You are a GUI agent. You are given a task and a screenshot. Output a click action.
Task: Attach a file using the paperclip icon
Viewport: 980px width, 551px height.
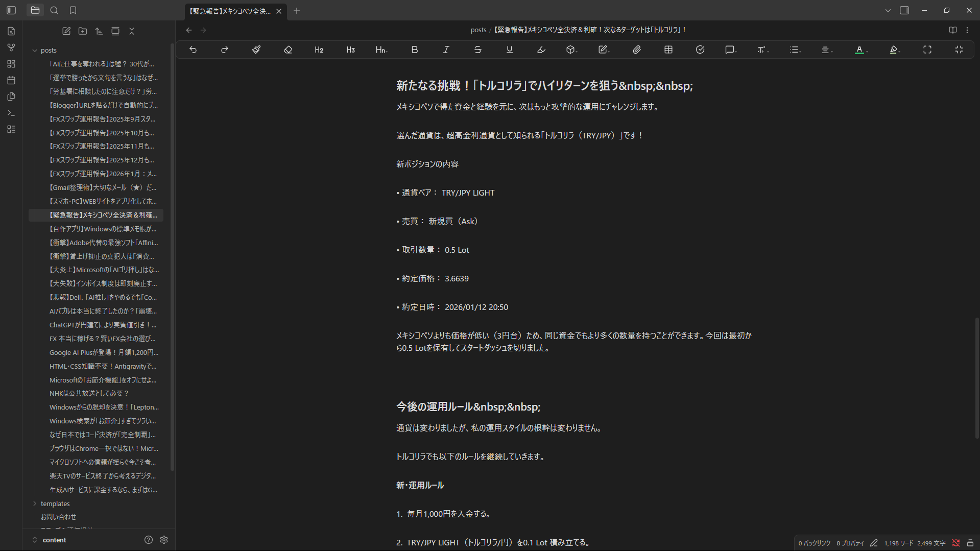point(637,50)
